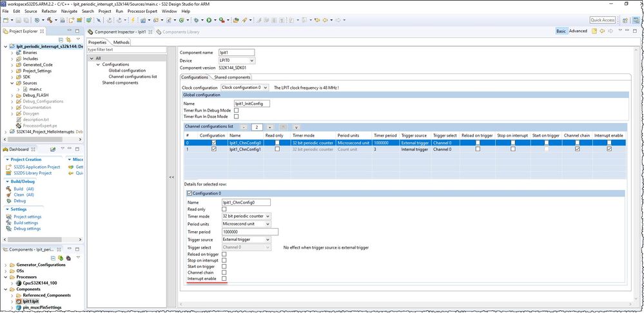Image resolution: width=644 pixels, height=313 pixels.
Task: Toggle the Configuration 0 checkbox in details
Action: pos(190,193)
